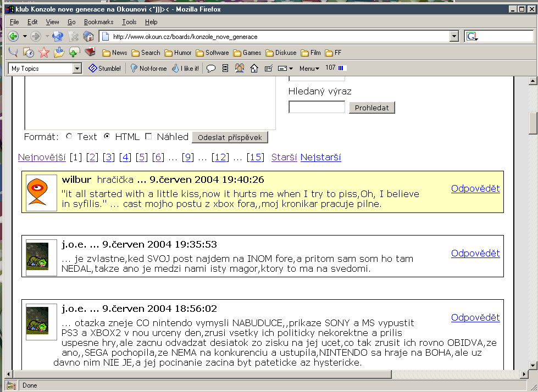538x392 pixels.
Task: Open the back button history dropdown arrow
Action: click(25, 36)
